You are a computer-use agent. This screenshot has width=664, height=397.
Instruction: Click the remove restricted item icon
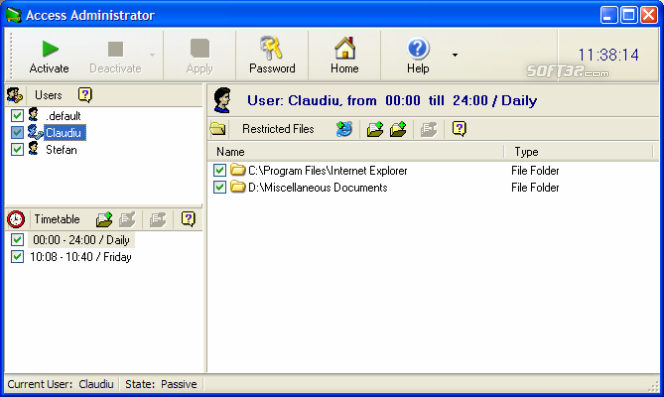pos(429,128)
